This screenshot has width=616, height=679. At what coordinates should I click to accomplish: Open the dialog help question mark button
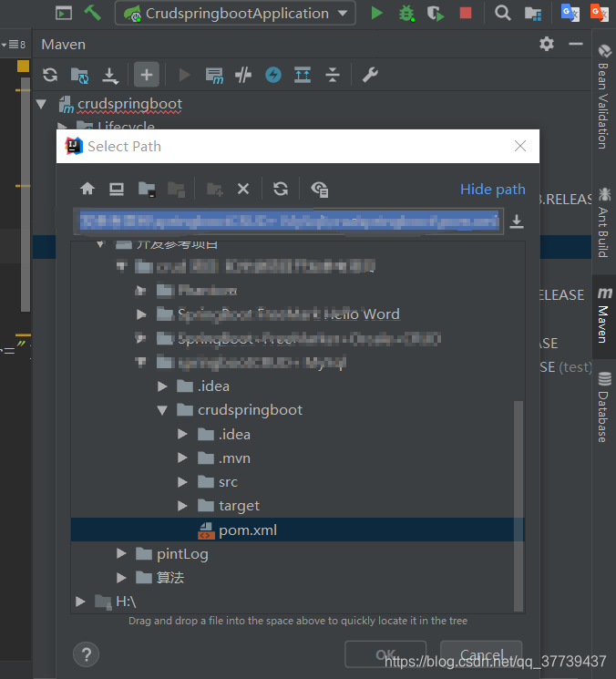(x=87, y=654)
